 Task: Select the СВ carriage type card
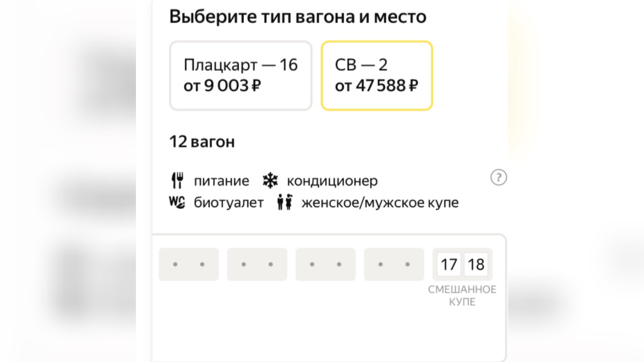[377, 75]
